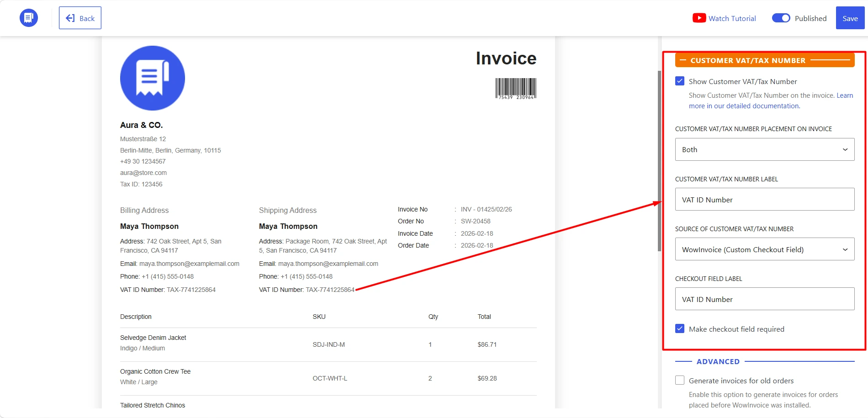Toggle the Published switch
868x418 pixels.
click(781, 18)
